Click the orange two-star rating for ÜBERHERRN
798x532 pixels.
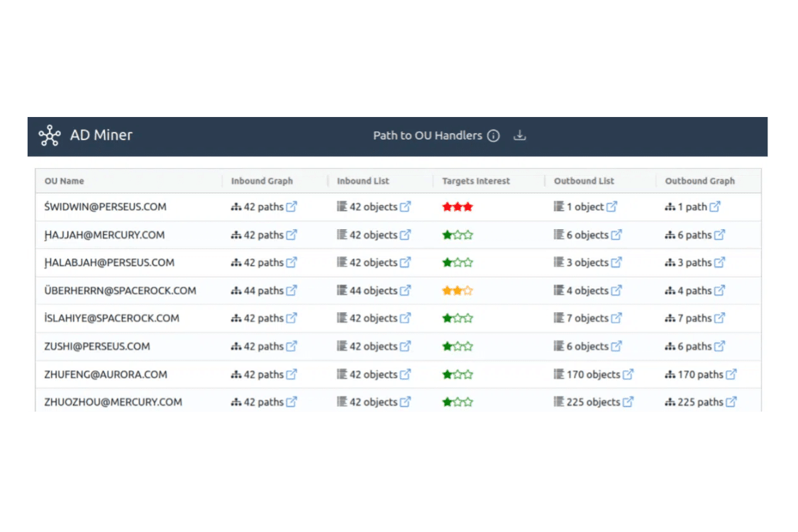point(458,291)
